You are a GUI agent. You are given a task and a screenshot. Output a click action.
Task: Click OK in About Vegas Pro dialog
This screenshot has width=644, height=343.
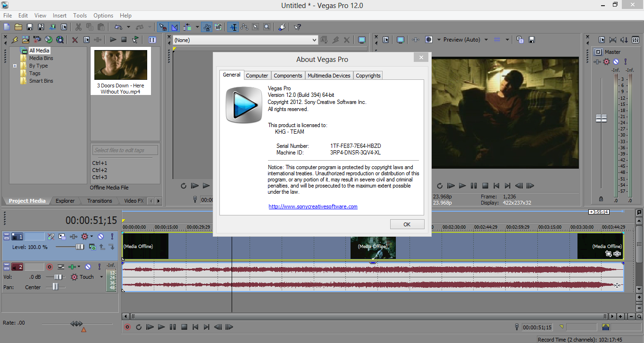(407, 224)
